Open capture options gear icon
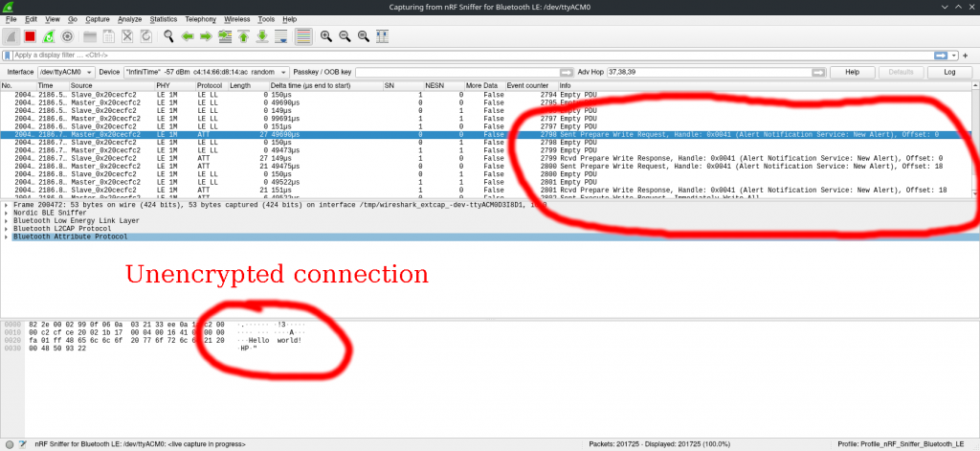Viewport: 980px width, 451px height. (67, 36)
